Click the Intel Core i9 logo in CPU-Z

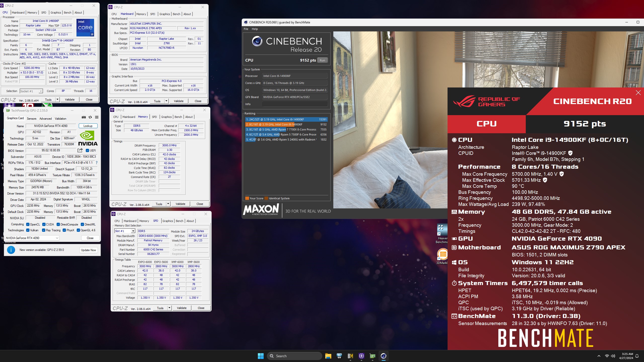click(85, 27)
